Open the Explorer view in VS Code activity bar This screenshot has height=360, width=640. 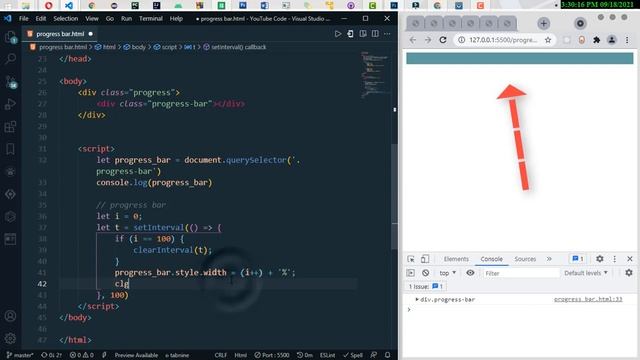11,37
